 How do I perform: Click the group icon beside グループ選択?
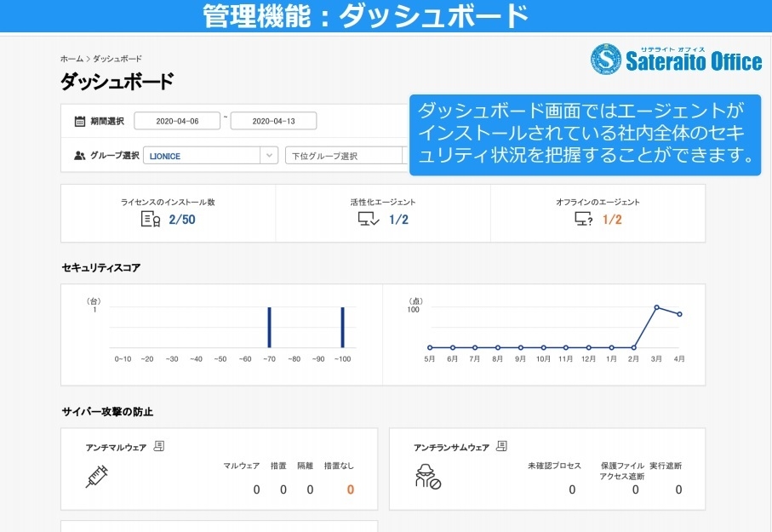81,154
